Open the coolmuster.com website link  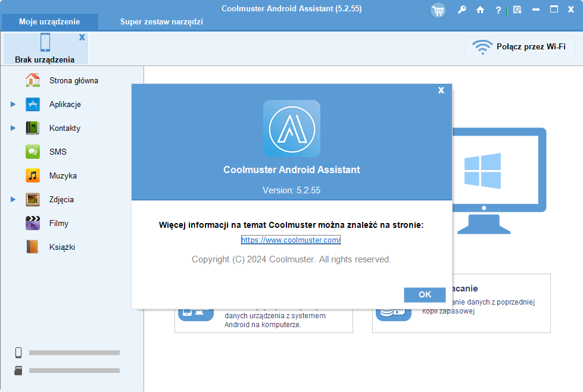pyautogui.click(x=291, y=240)
